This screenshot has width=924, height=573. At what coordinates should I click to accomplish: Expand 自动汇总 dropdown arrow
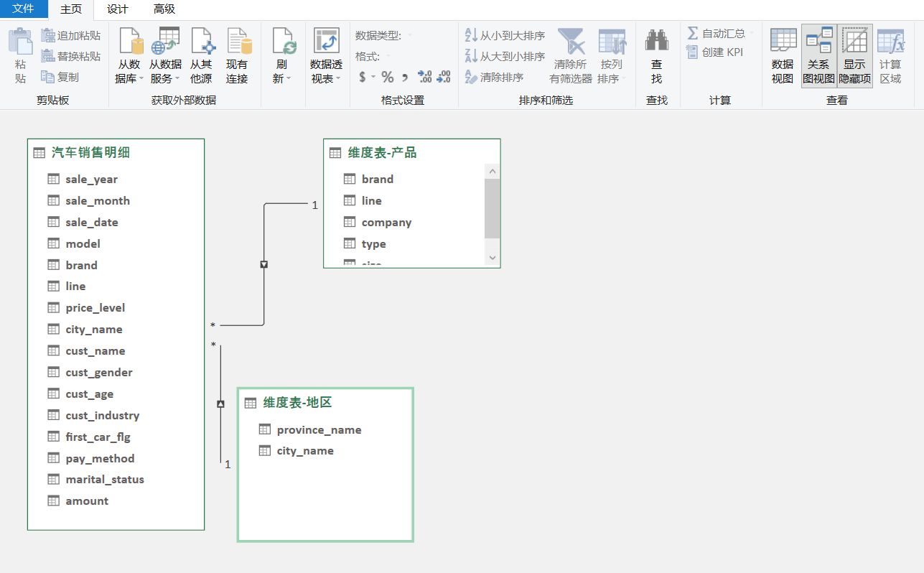[x=752, y=34]
